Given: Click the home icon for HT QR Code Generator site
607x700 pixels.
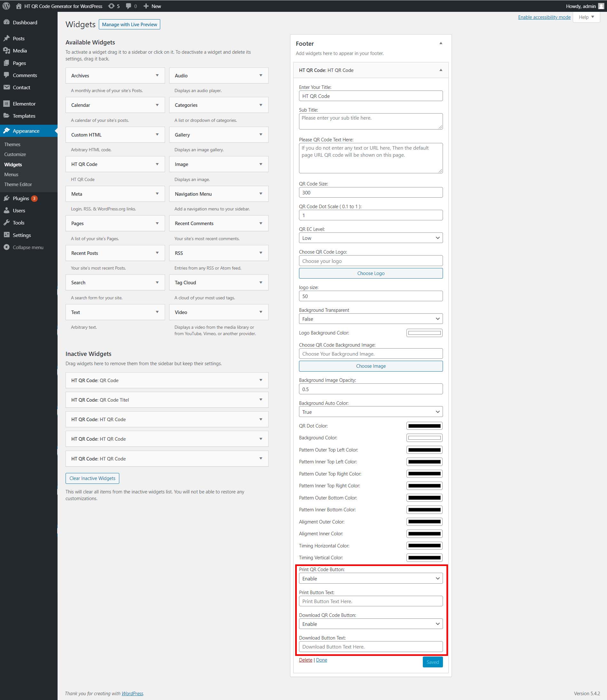Looking at the screenshot, I should pos(19,6).
